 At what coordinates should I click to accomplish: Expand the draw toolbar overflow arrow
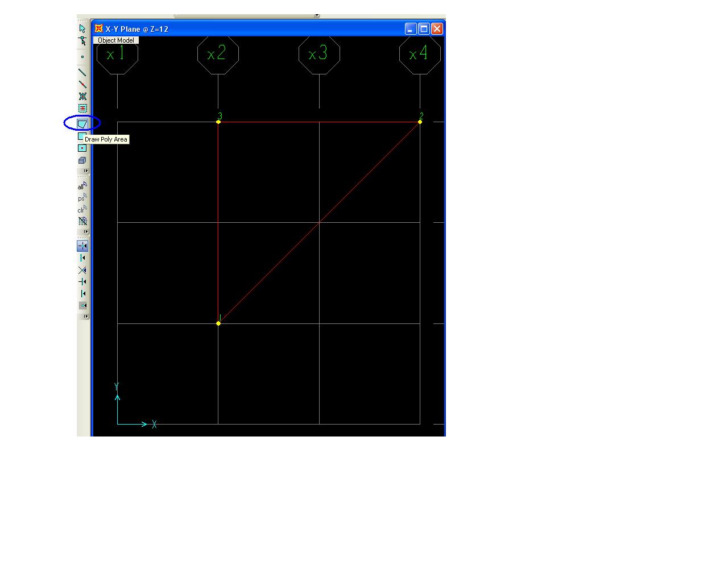coord(86,171)
